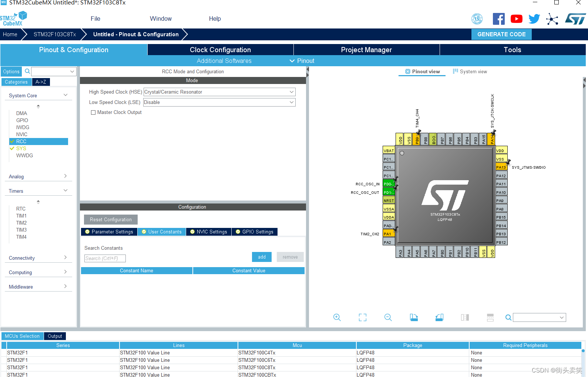Expand the Connectivity category
Viewport: 588px width, 377px height.
[x=38, y=258]
